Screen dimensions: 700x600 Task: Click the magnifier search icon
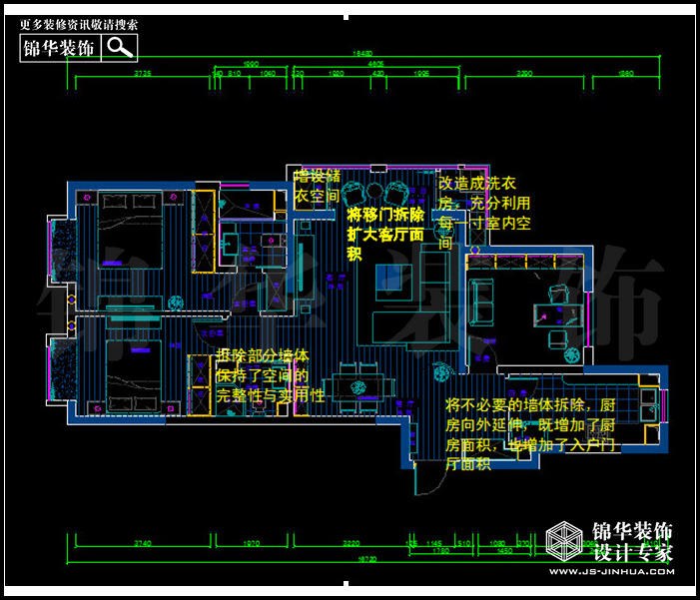[120, 47]
